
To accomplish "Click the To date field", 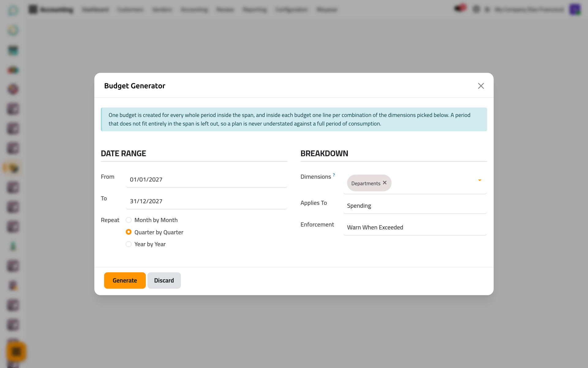I will [x=206, y=201].
